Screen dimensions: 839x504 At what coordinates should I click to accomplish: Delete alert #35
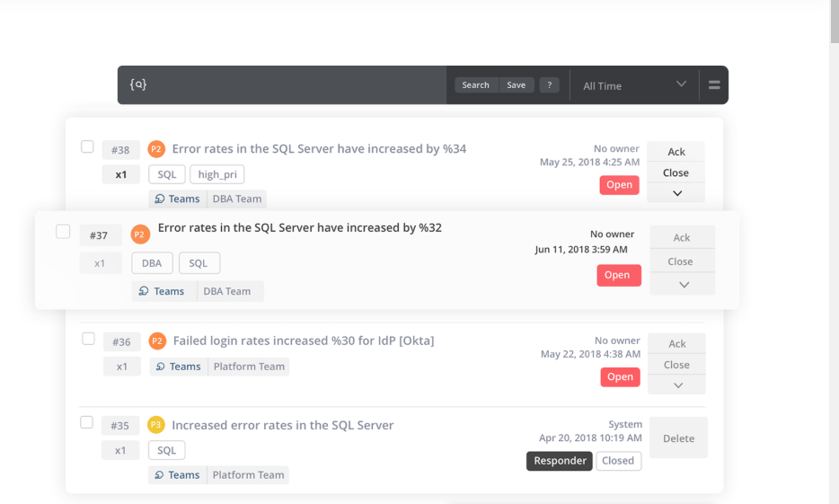(x=678, y=438)
